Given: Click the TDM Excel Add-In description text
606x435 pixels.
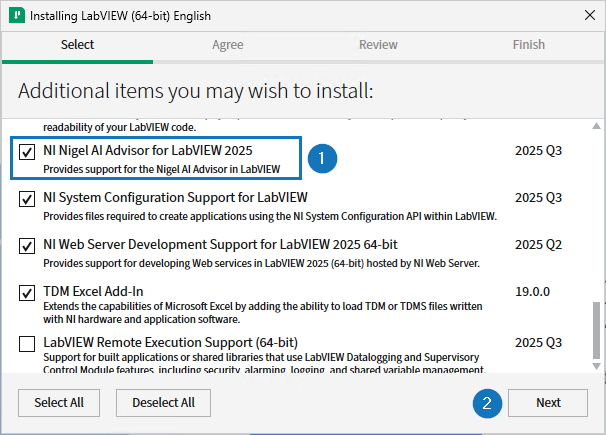Looking at the screenshot, I should click(x=262, y=313).
